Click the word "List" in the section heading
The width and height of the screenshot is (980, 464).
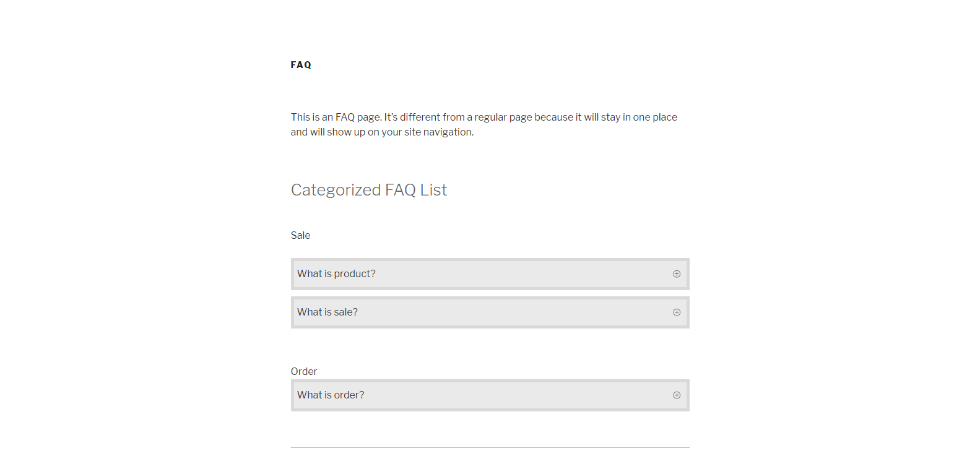[x=433, y=190]
